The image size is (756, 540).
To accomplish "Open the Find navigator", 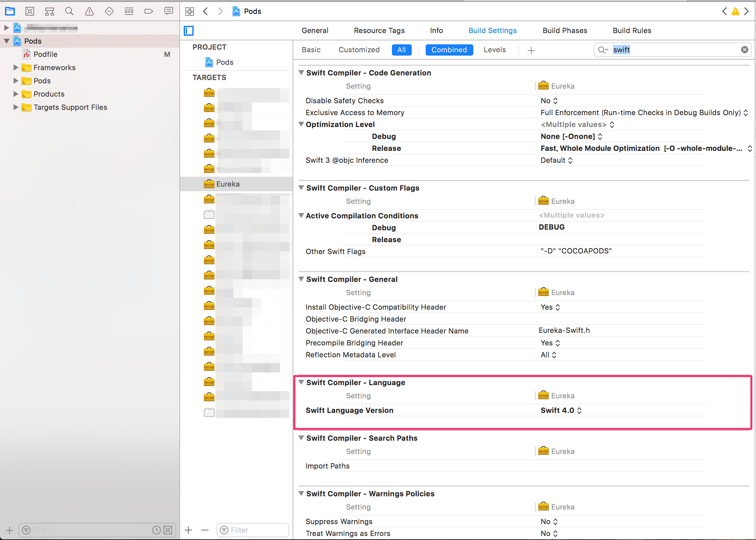I will (69, 11).
